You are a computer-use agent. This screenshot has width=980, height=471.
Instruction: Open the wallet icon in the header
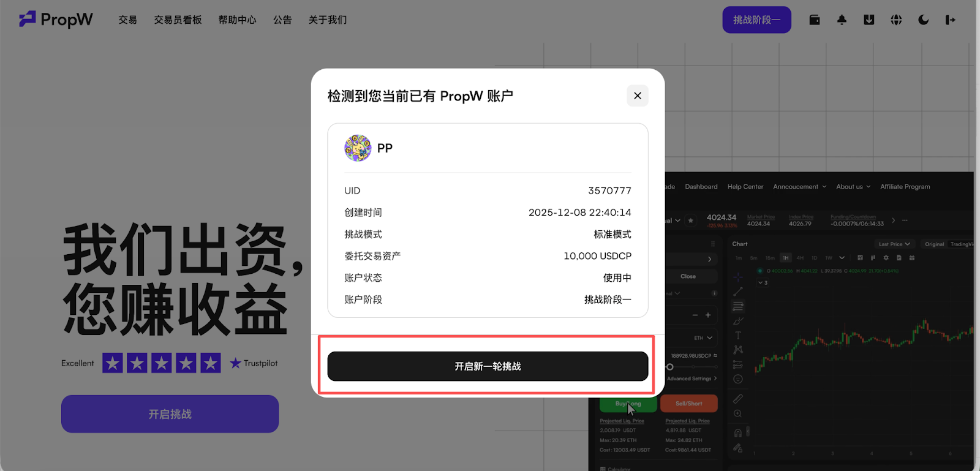pos(815,20)
